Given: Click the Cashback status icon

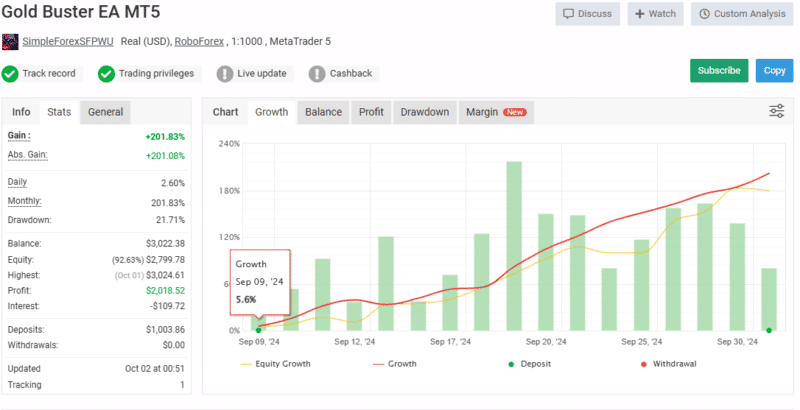Looking at the screenshot, I should point(317,73).
